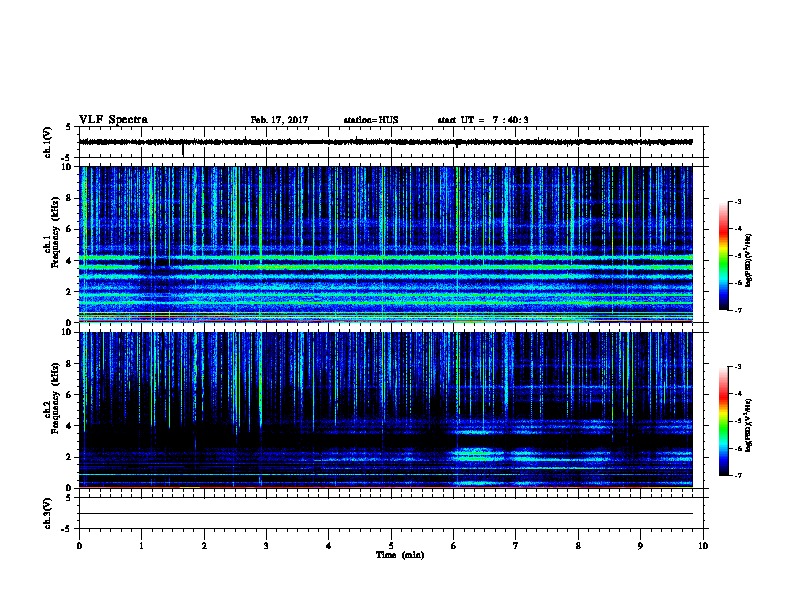Click inside the ch.1 spectrogram plot
The width and height of the screenshot is (792, 612).
click(386, 244)
